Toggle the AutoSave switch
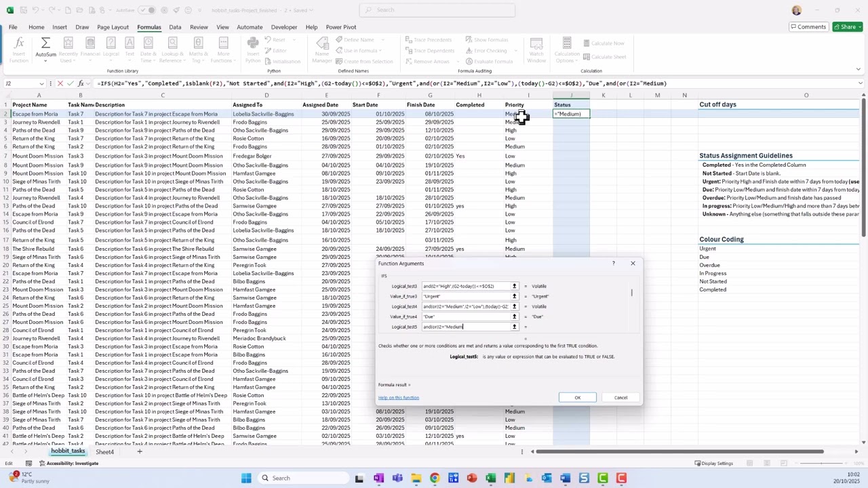868x488 pixels. click(x=147, y=10)
